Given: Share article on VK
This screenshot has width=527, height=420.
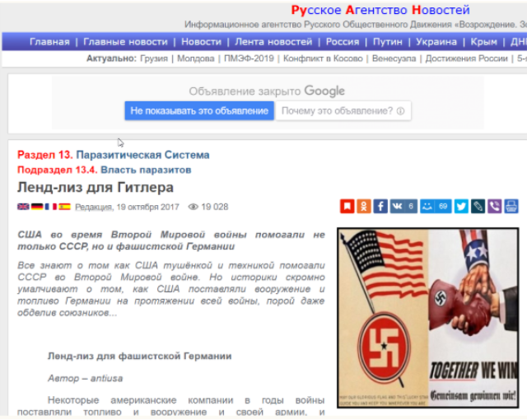Looking at the screenshot, I should click(403, 207).
